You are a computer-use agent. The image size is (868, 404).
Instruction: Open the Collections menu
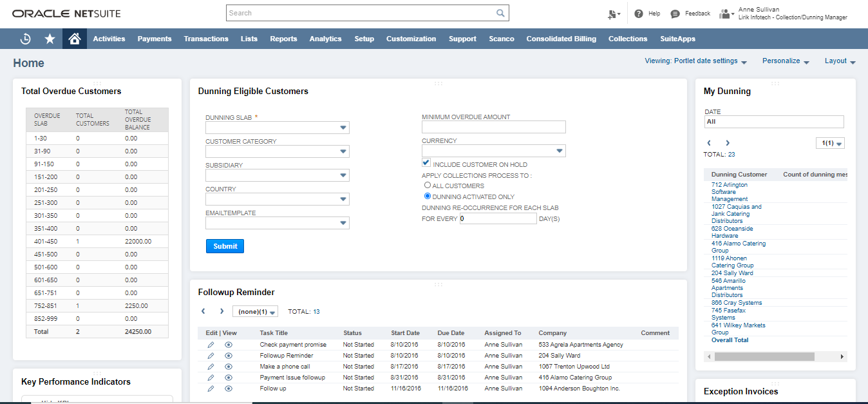click(628, 39)
